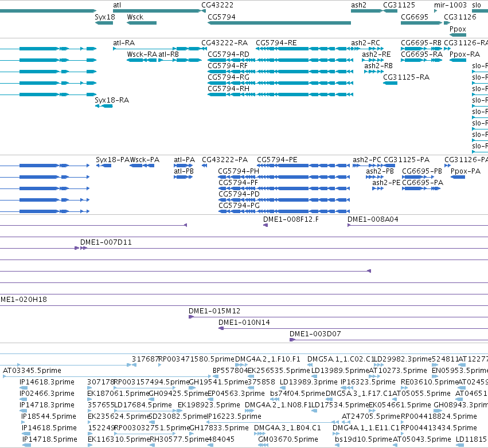This screenshot has width=488, height=448.
Task: Click the ash2-RB transcript label
Action: click(378, 66)
